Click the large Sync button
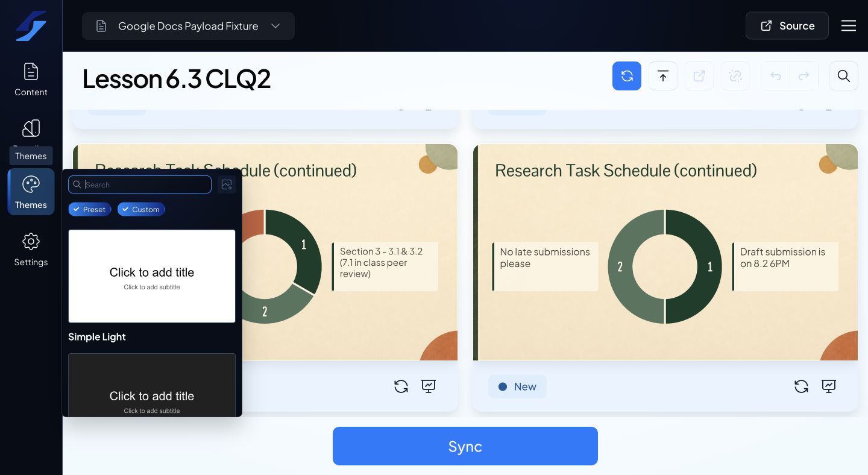The height and width of the screenshot is (475, 868). tap(465, 446)
